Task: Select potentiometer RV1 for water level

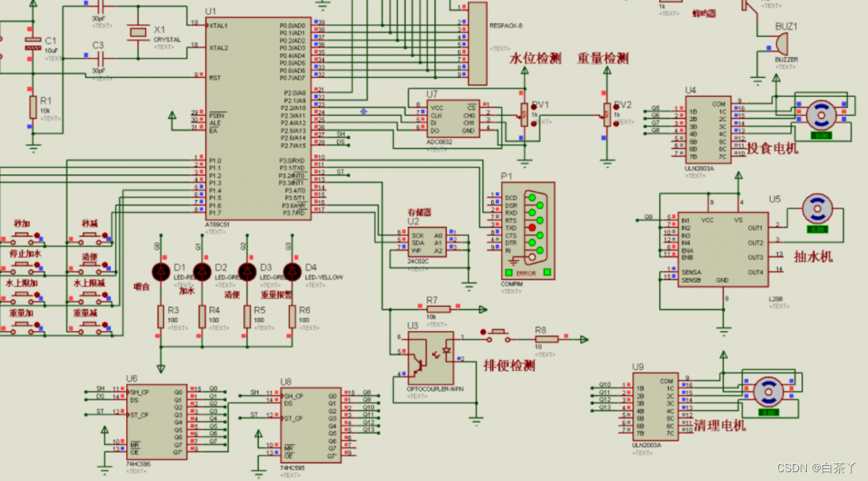Action: coord(524,115)
